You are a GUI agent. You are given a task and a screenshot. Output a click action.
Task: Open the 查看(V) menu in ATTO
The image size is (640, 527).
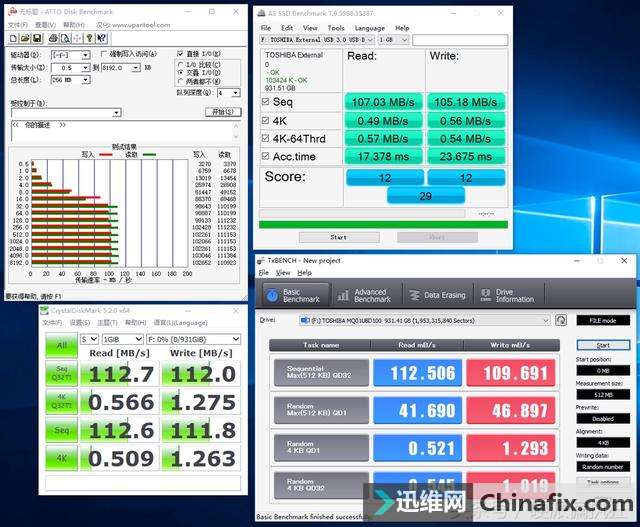point(45,25)
